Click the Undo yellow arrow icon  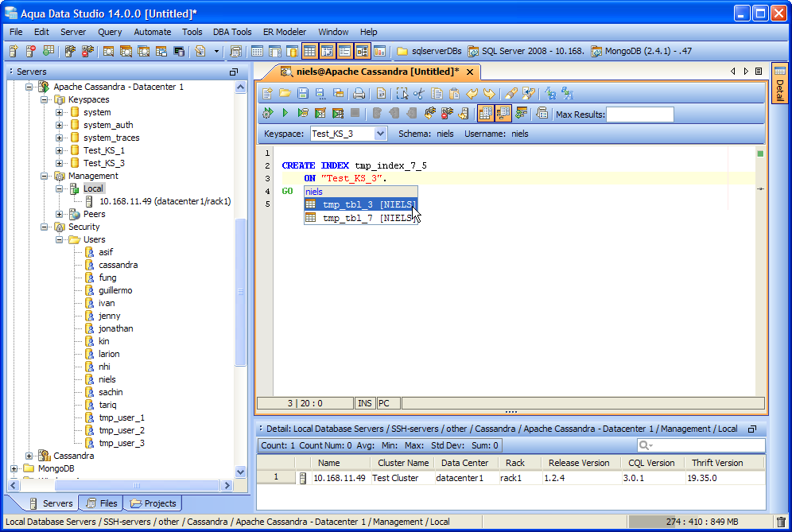coord(472,94)
